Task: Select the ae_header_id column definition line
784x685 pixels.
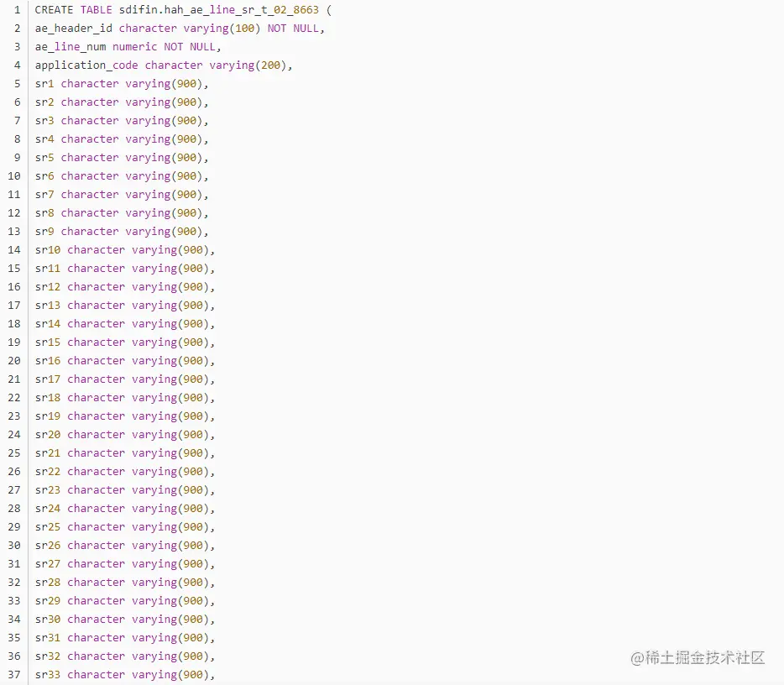Action: coord(180,29)
